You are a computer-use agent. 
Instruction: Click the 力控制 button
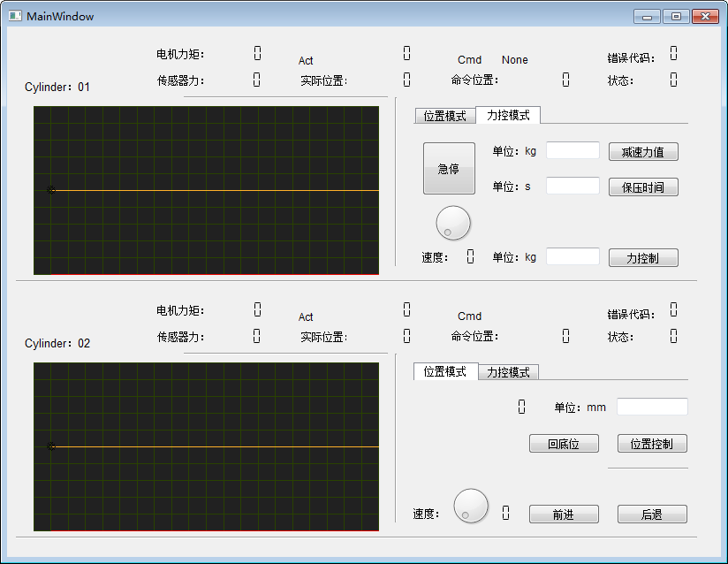643,258
